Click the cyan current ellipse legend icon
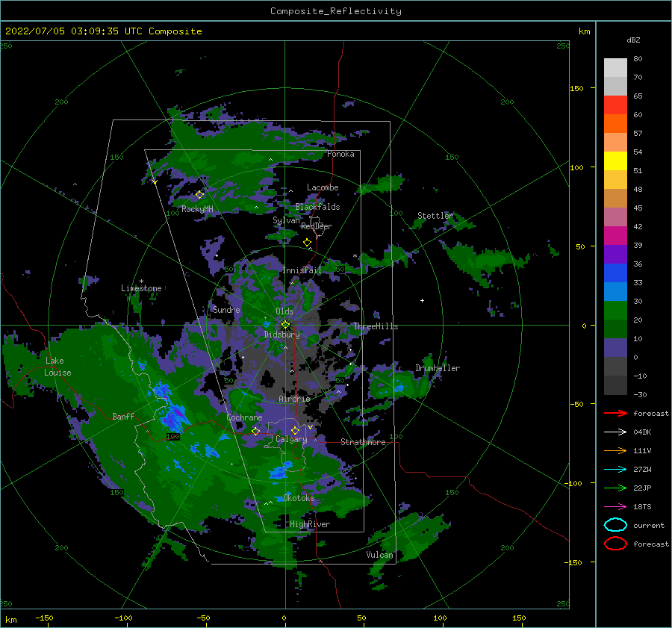The height and width of the screenshot is (628, 672). pyautogui.click(x=615, y=525)
